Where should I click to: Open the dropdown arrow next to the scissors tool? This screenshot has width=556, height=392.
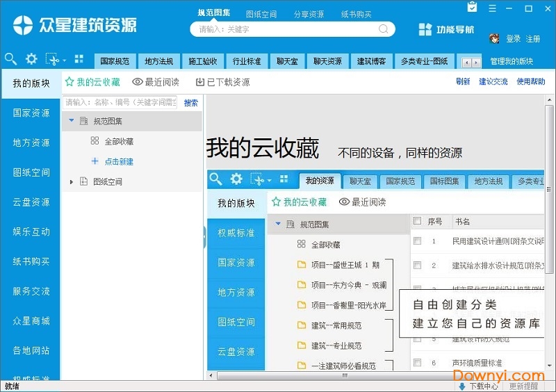(64, 60)
